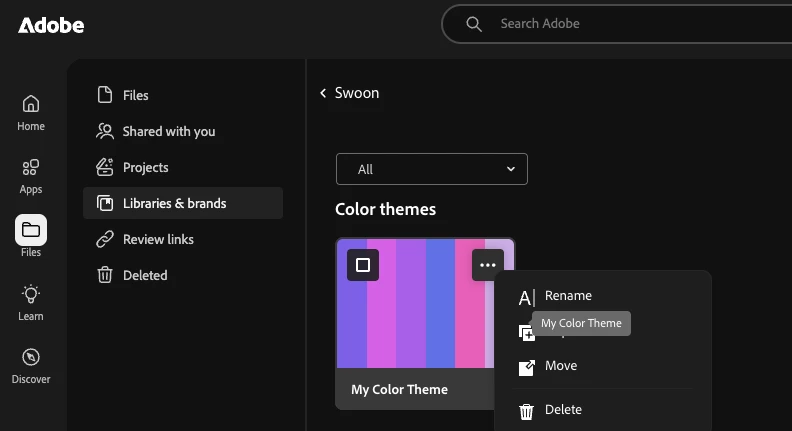This screenshot has height=431, width=792.
Task: Select Libraries & brands
Action: tap(183, 203)
